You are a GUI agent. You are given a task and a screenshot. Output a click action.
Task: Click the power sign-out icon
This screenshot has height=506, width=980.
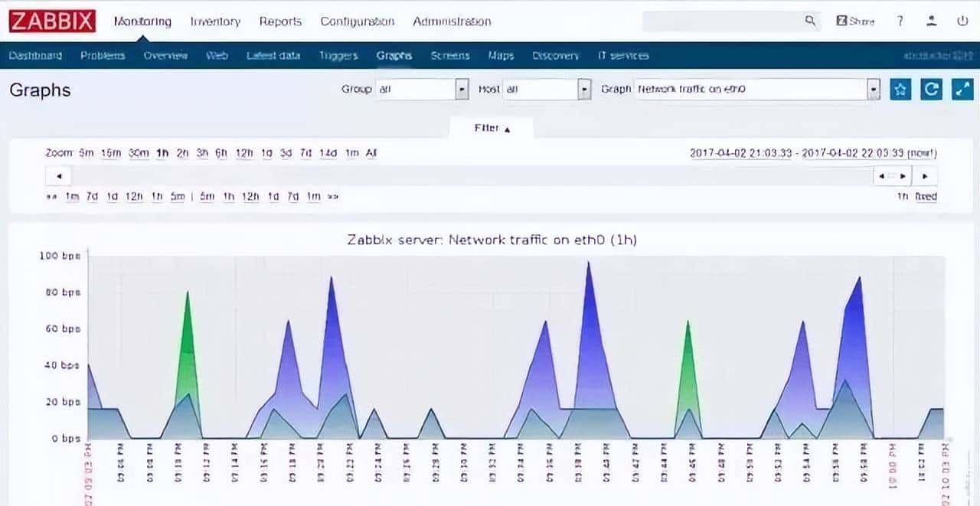point(962,21)
